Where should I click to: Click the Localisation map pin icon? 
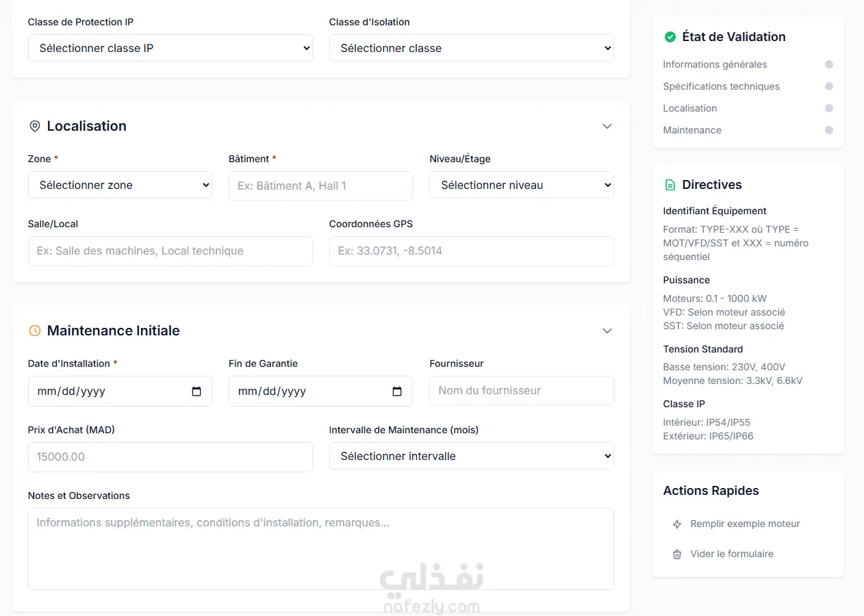point(35,126)
